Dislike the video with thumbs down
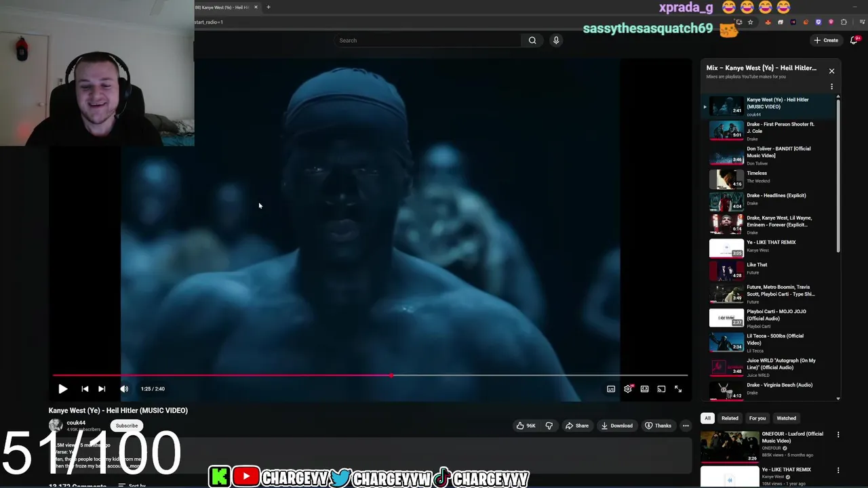This screenshot has height=488, width=868. [x=549, y=426]
